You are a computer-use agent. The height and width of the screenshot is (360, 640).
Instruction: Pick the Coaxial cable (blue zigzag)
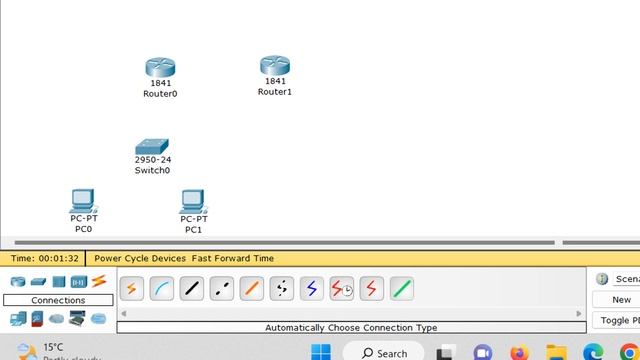tap(311, 289)
